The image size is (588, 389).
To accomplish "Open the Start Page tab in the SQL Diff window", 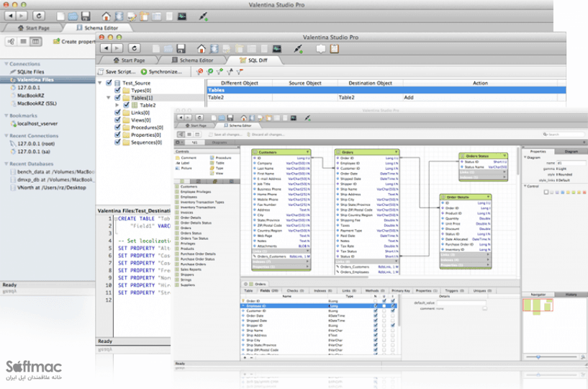I will [129, 60].
